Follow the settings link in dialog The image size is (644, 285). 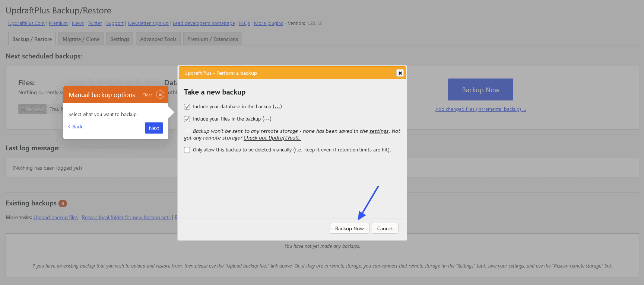pyautogui.click(x=379, y=131)
